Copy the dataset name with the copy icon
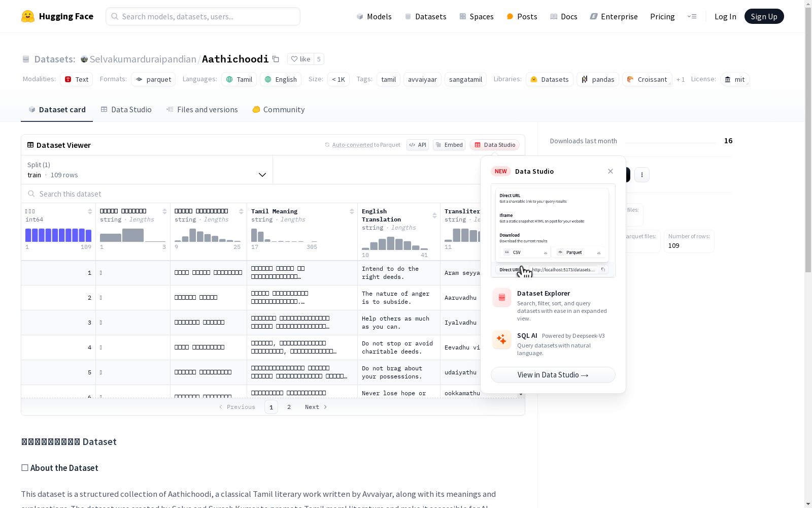This screenshot has height=508, width=812. [276, 59]
